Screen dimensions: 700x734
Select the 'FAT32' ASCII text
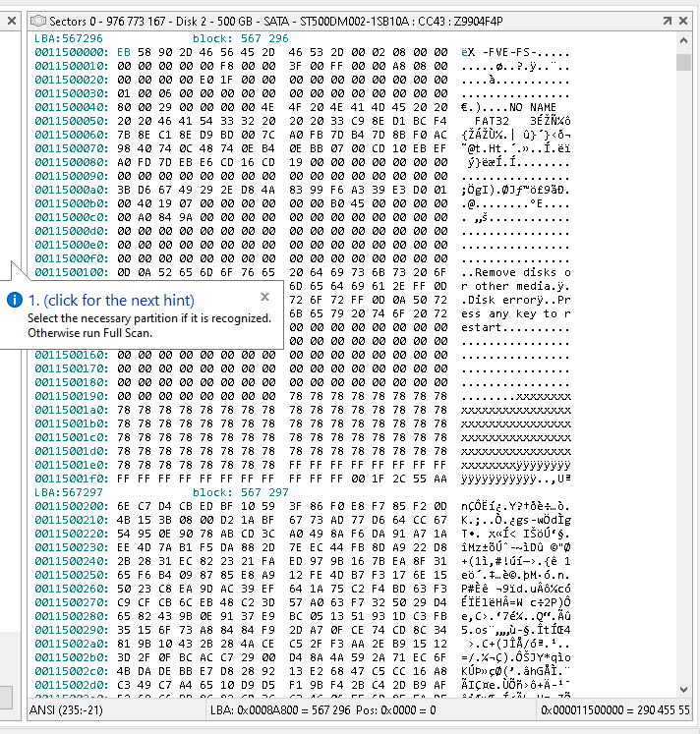click(x=492, y=121)
